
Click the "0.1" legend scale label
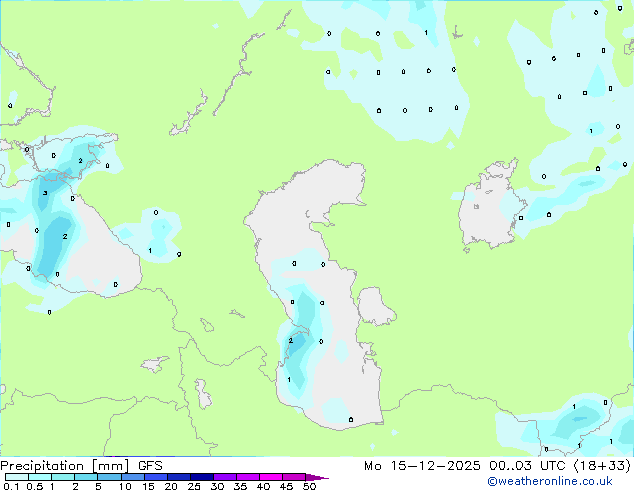12,486
